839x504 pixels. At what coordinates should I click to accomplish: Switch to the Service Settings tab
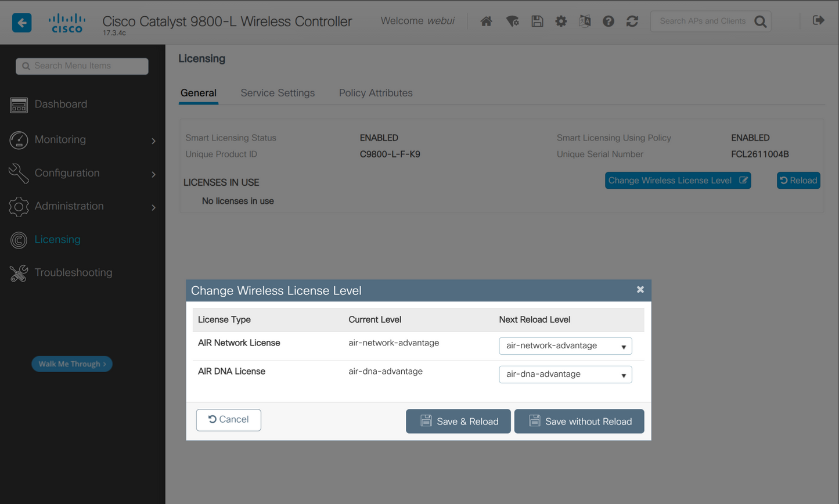click(278, 93)
